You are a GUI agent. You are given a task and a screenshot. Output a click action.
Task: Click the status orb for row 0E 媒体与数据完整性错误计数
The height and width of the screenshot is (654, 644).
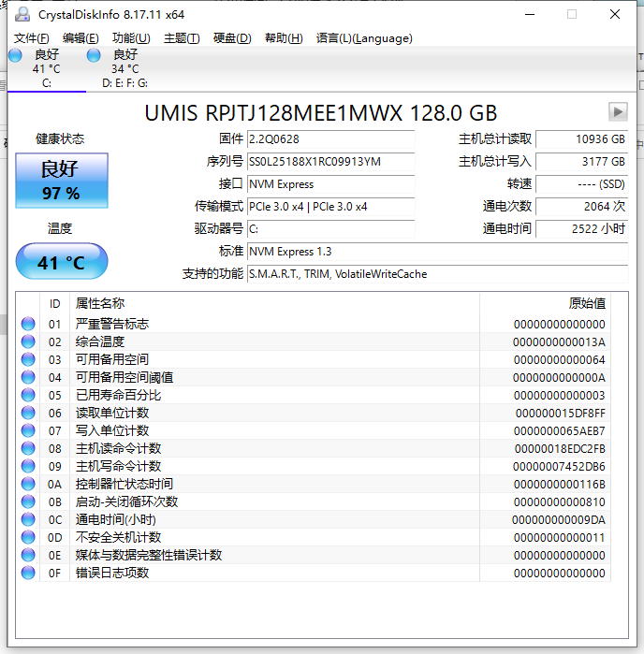click(x=28, y=555)
